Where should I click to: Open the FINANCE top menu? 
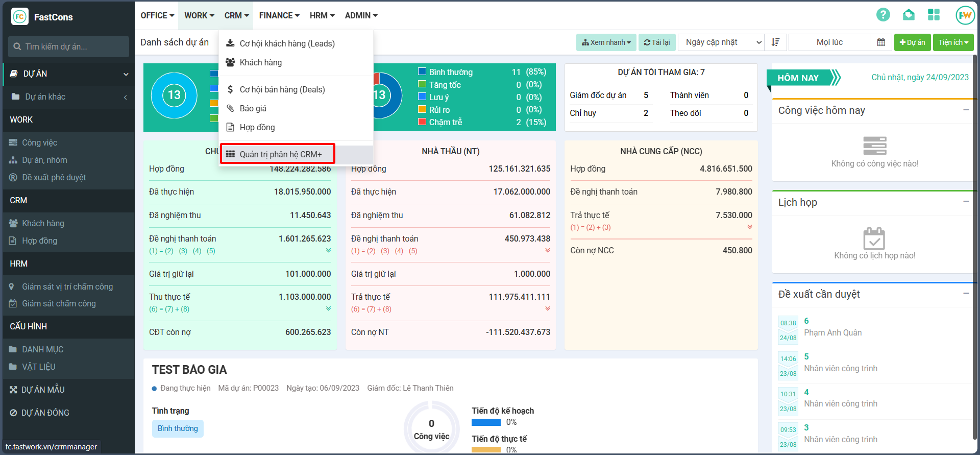(x=279, y=15)
